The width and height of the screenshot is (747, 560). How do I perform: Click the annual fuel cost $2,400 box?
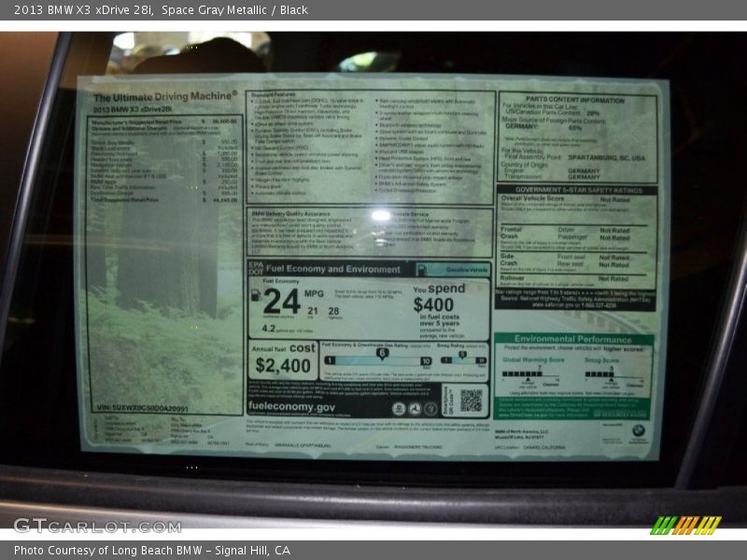click(283, 359)
